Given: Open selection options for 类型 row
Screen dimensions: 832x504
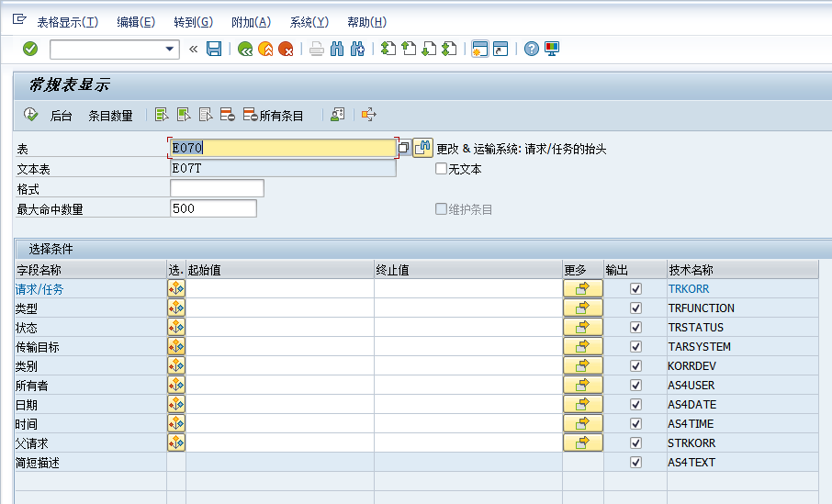Looking at the screenshot, I should click(176, 308).
